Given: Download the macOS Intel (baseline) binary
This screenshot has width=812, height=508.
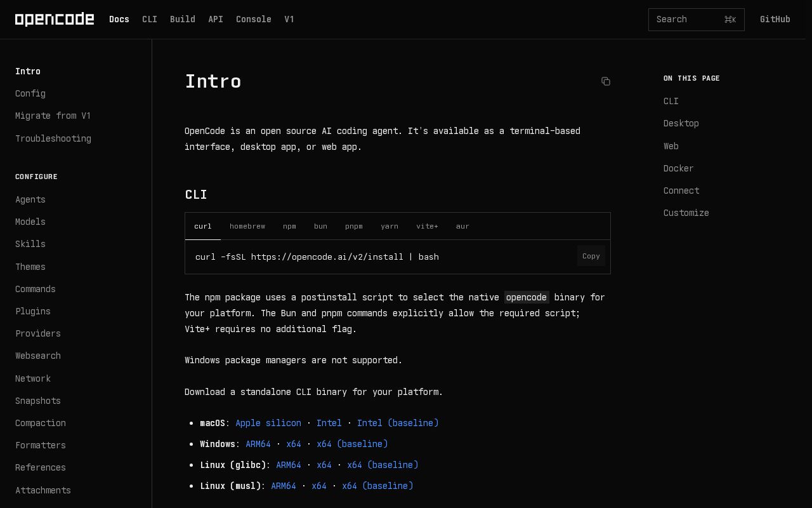Looking at the screenshot, I should [398, 423].
